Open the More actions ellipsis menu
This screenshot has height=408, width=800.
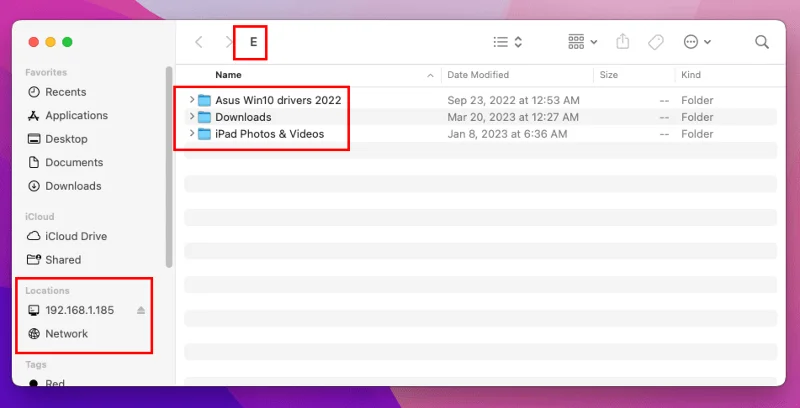coord(697,42)
